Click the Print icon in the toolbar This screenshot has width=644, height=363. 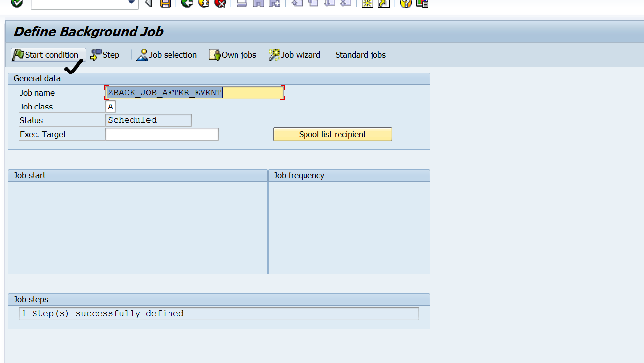(x=242, y=3)
